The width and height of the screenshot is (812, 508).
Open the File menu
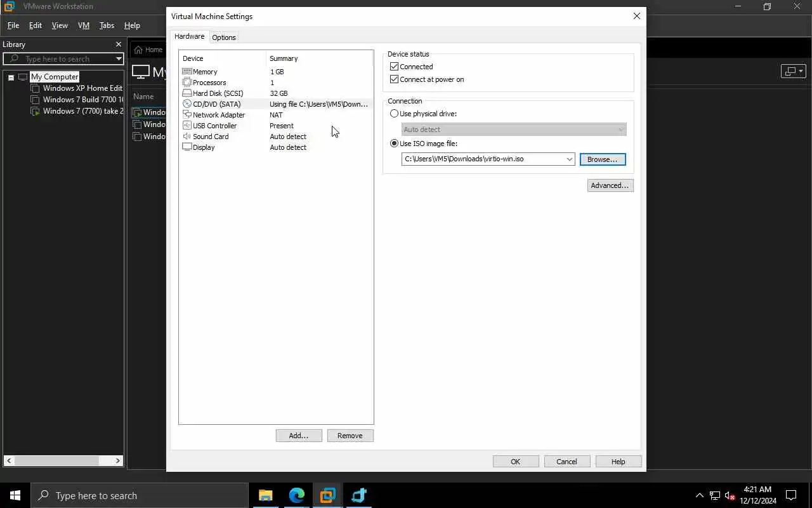coord(13,25)
